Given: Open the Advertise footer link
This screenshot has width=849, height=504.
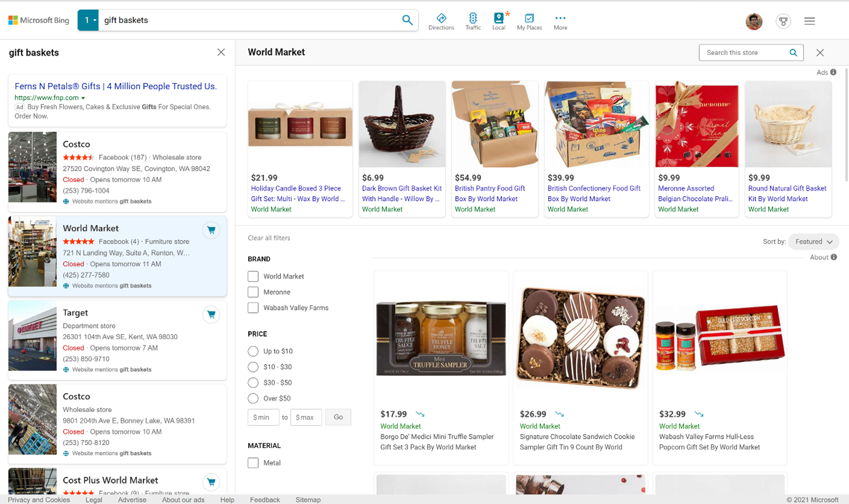Looking at the screenshot, I should (132, 500).
